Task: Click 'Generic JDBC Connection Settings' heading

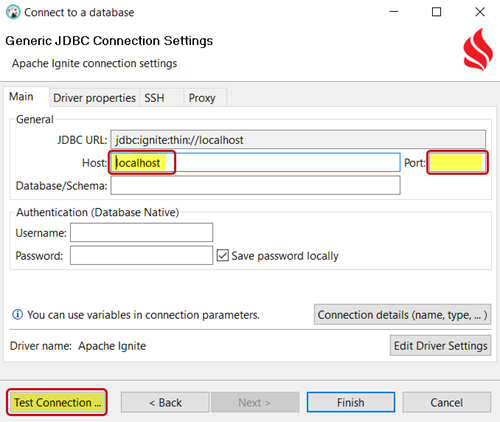Action: click(x=109, y=41)
